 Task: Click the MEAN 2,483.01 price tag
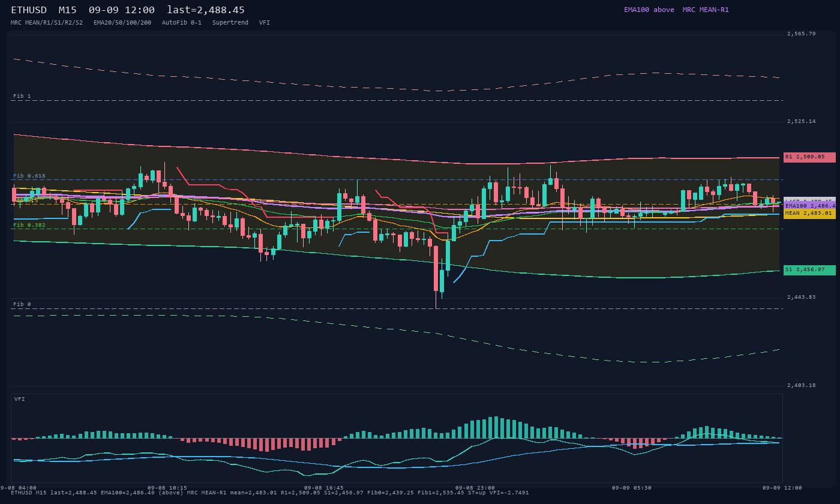click(x=809, y=213)
